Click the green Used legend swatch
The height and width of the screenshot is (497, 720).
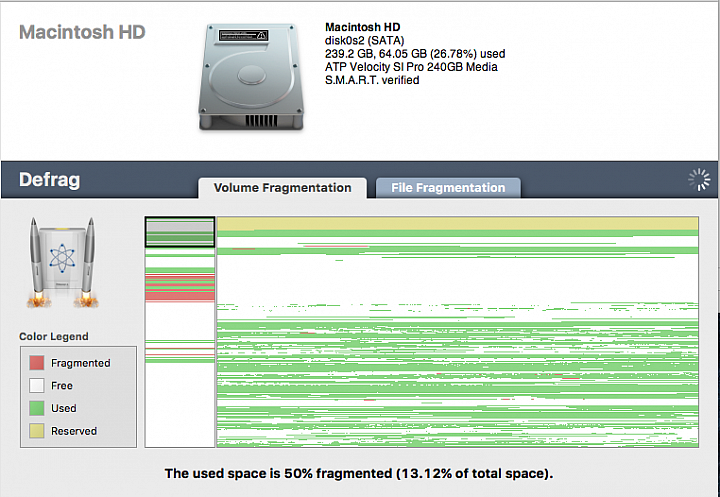point(37,408)
